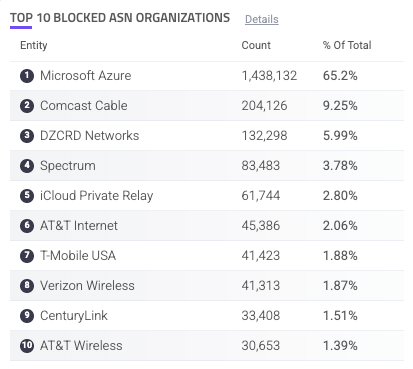This screenshot has height=369, width=413.
Task: Click the % Of Total column header
Action: point(347,45)
